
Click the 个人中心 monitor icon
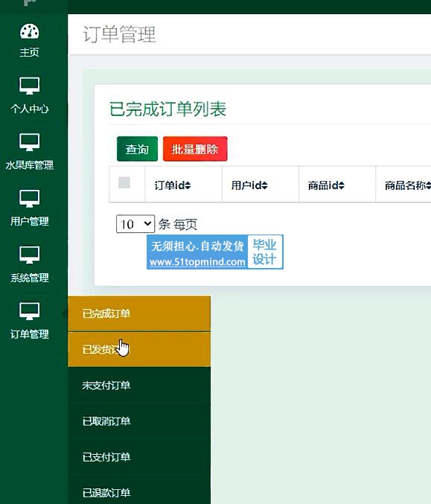pyautogui.click(x=29, y=86)
